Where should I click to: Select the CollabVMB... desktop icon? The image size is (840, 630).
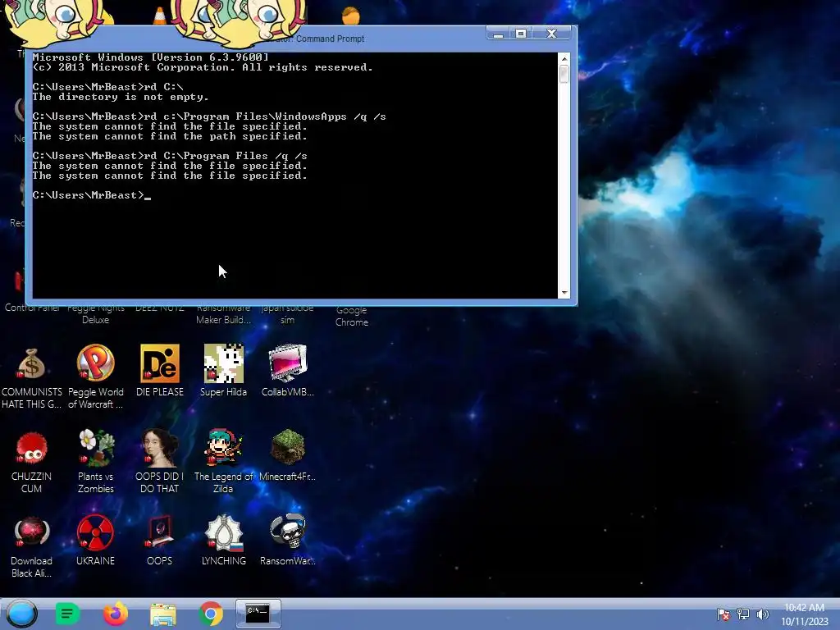288,371
